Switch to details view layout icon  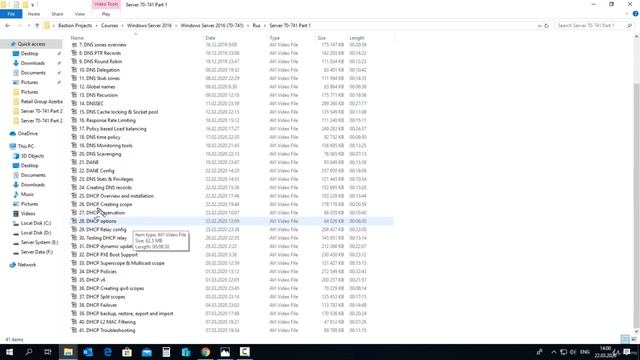(625, 339)
